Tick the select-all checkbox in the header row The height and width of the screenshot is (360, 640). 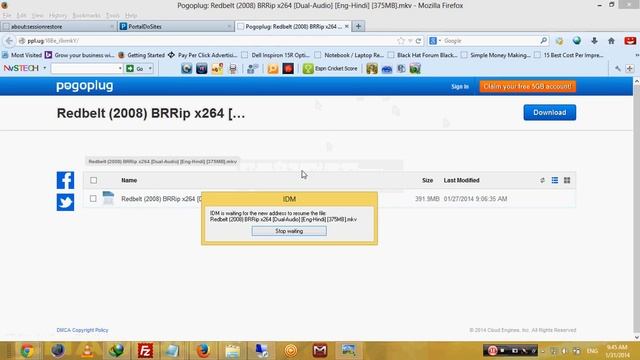tap(93, 180)
